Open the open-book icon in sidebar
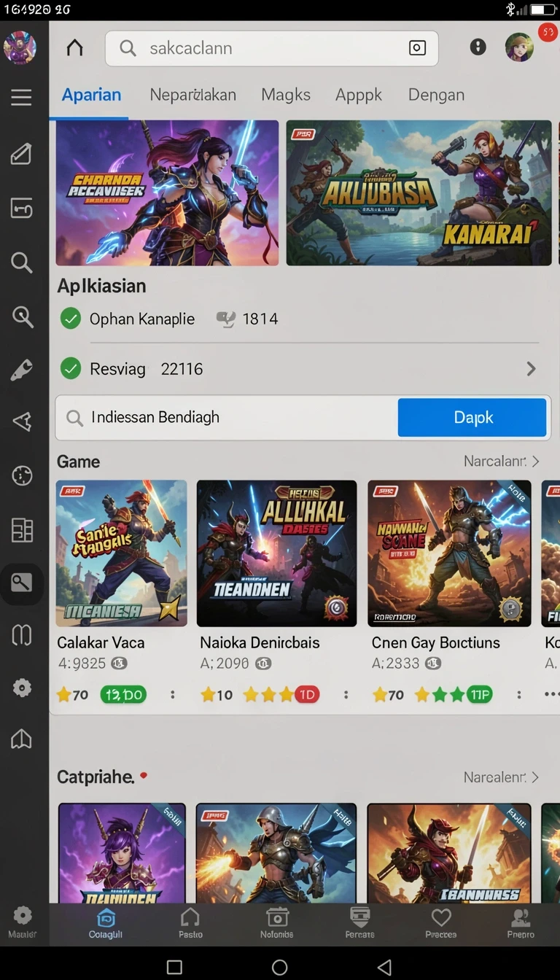Image resolution: width=560 pixels, height=980 pixels. tap(22, 635)
